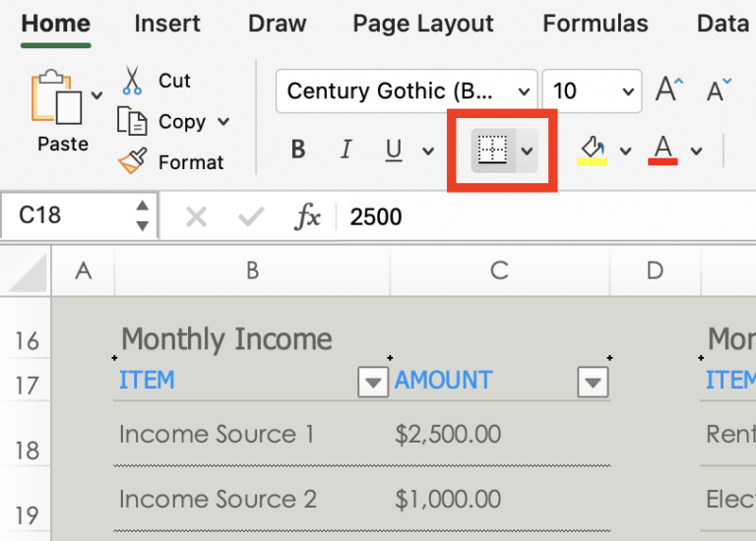Open font color dropdown arrow
This screenshot has height=541, width=756.
click(x=696, y=151)
